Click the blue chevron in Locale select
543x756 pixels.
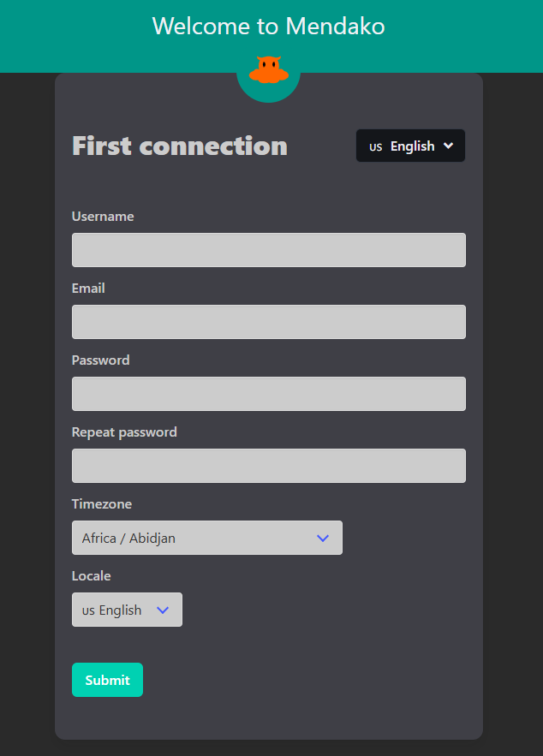(163, 610)
